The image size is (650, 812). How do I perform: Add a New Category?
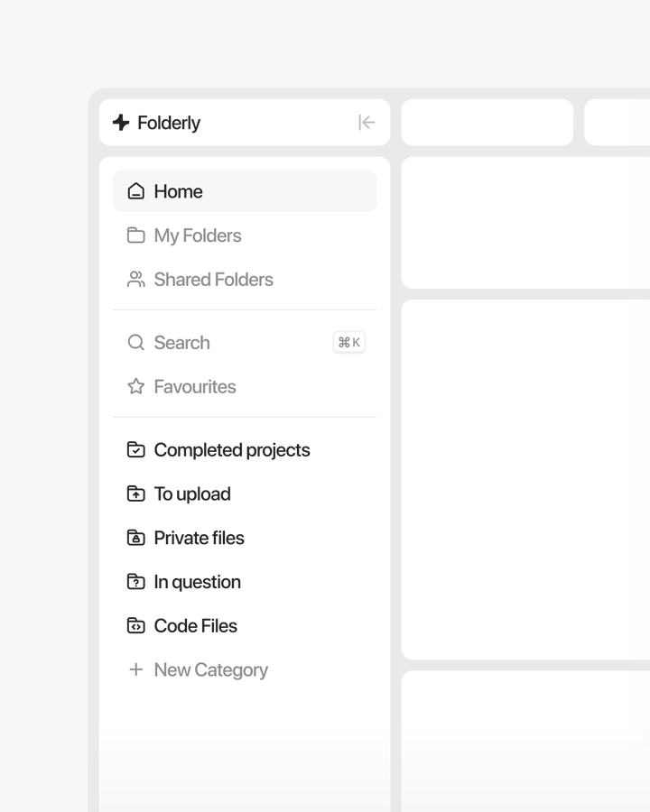(x=210, y=670)
